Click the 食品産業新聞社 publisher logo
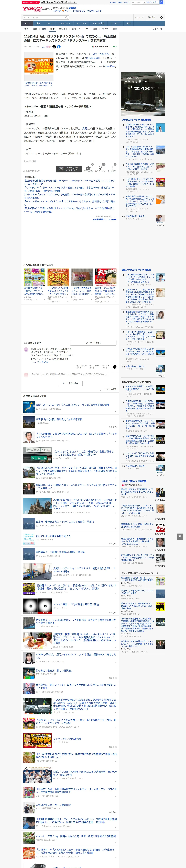 coord(104,47)
